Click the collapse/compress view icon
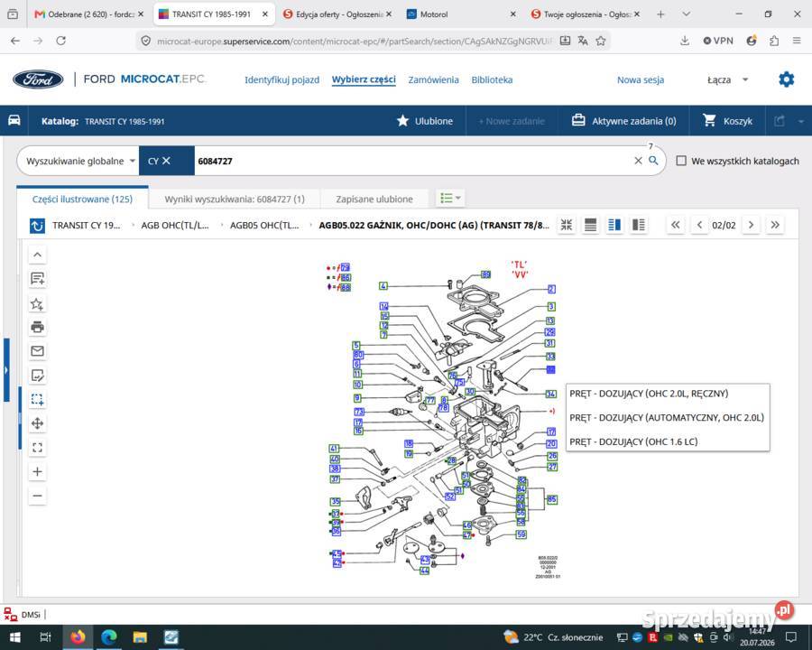The height and width of the screenshot is (650, 812). point(567,225)
